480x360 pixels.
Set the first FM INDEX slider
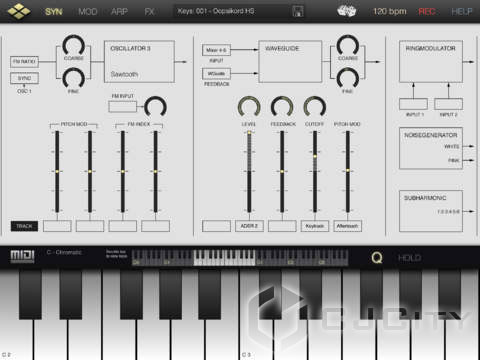[123, 171]
